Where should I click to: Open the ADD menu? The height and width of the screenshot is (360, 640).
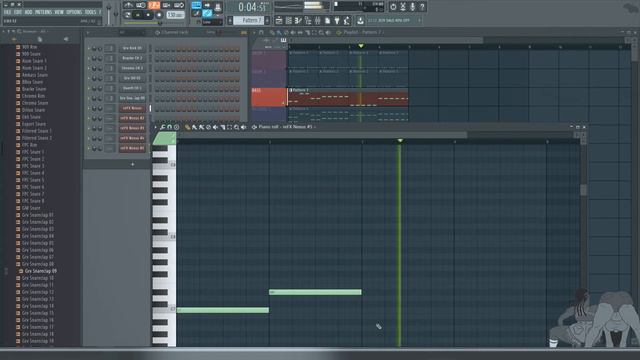[28, 12]
